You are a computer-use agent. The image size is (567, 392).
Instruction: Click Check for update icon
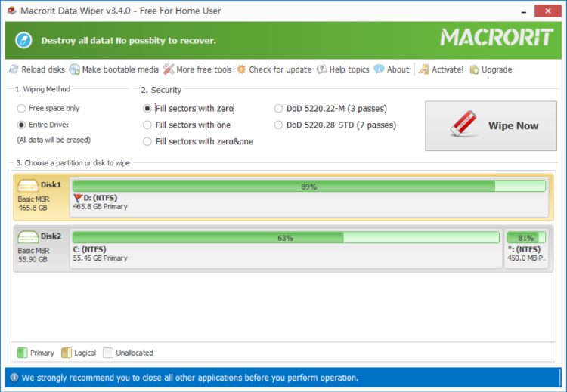tap(241, 69)
